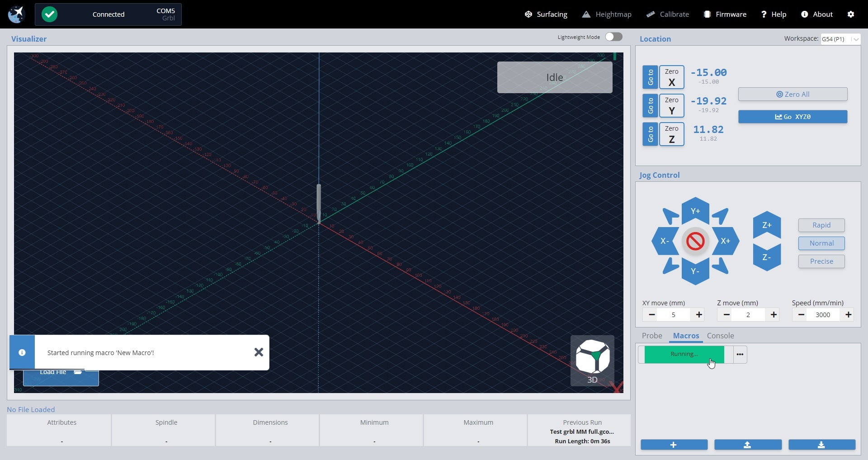Switch to the Probe tab
Viewport: 868px width, 460px height.
652,336
